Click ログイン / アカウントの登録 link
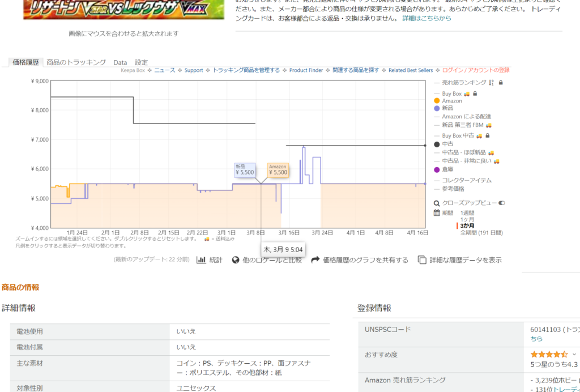This screenshot has width=580, height=392. 476,70
